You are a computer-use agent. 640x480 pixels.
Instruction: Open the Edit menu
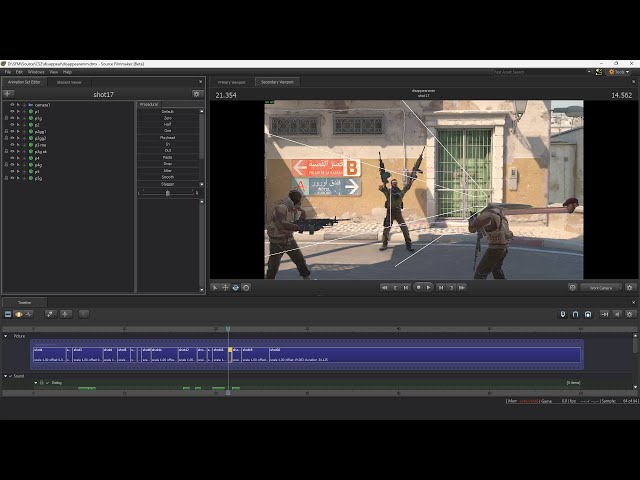point(19,72)
